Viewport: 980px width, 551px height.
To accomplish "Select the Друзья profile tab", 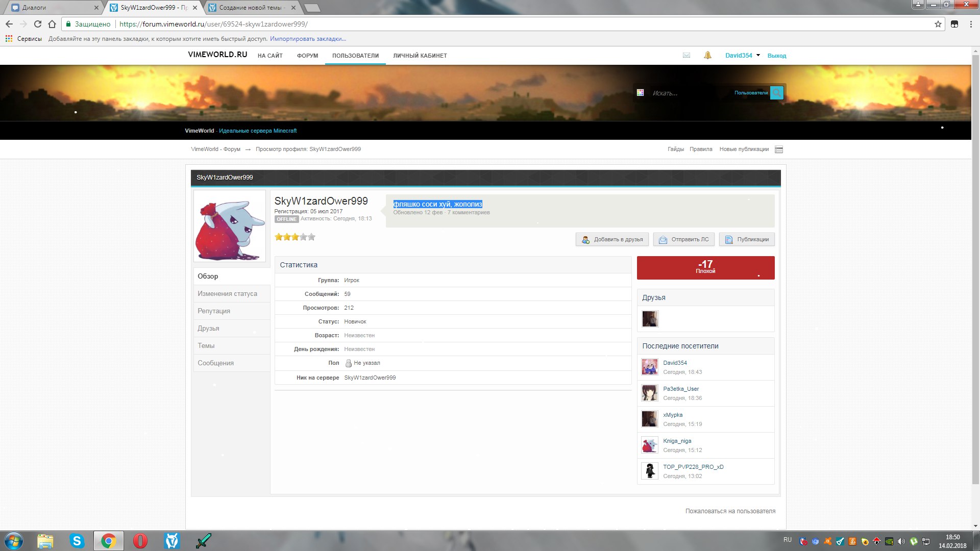I will (232, 328).
